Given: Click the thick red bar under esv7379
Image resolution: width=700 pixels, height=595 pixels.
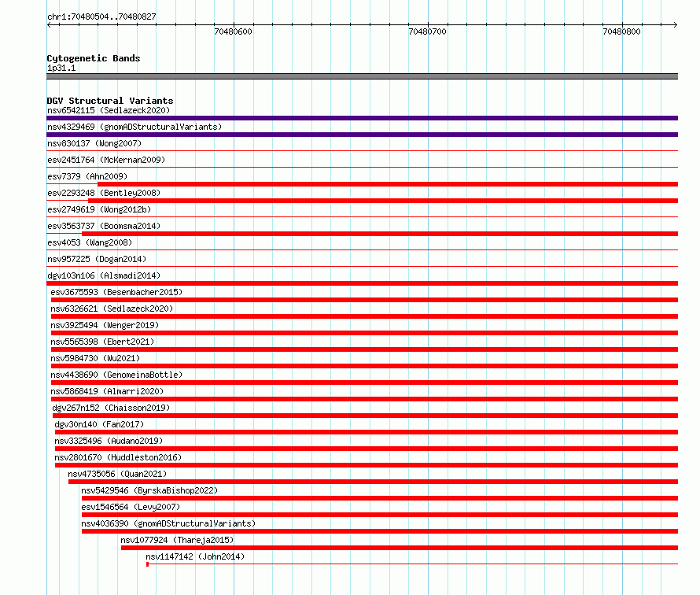Looking at the screenshot, I should pos(388,184).
